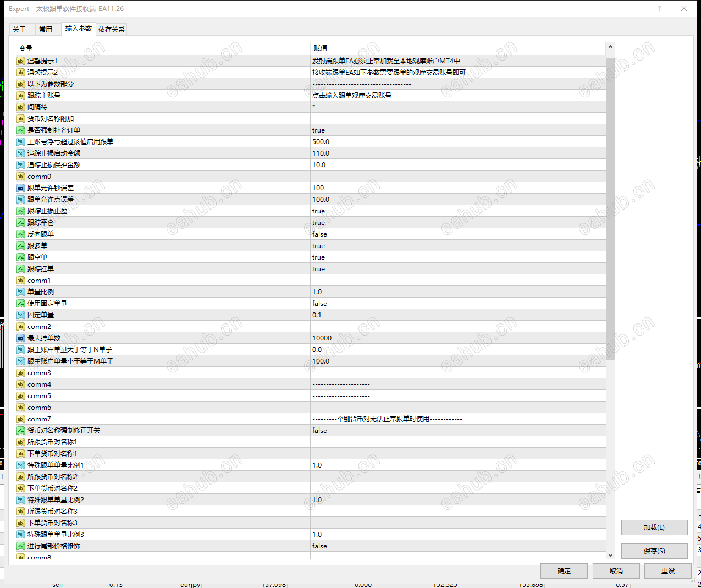The image size is (701, 588).
Task: Click the bool icon beside 跟踪止损止盈
Action: pos(21,211)
